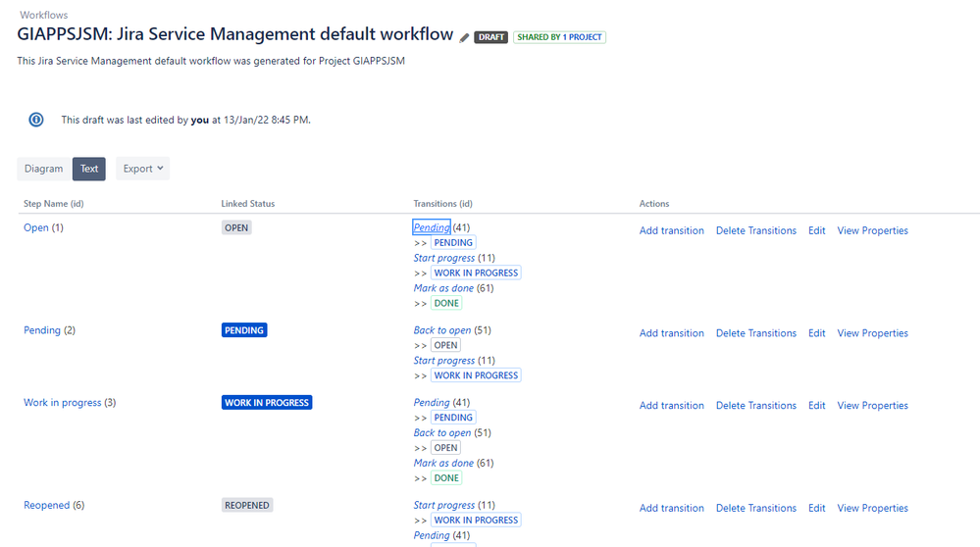
Task: Click Back to open (51) in Work in progress row
Action: click(x=442, y=432)
